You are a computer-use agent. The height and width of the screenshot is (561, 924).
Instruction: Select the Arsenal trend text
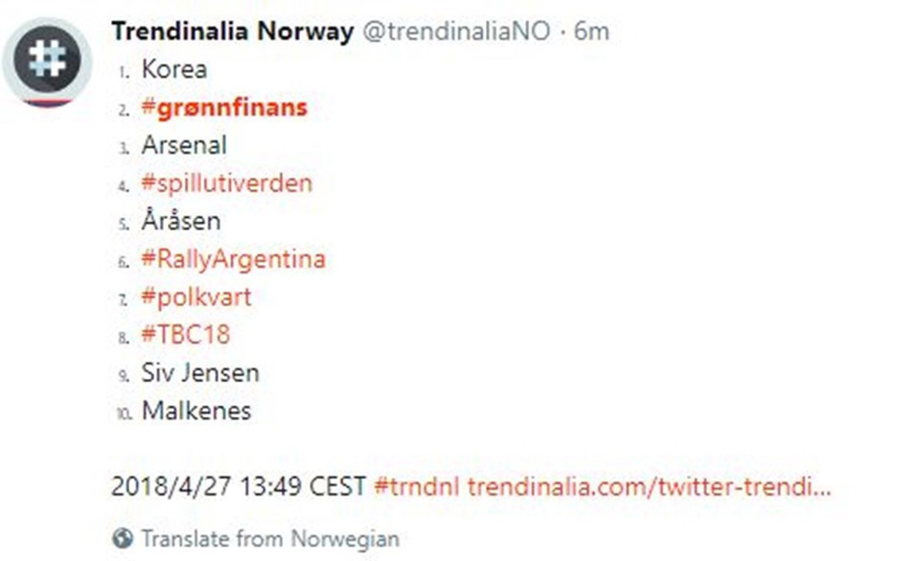[183, 145]
